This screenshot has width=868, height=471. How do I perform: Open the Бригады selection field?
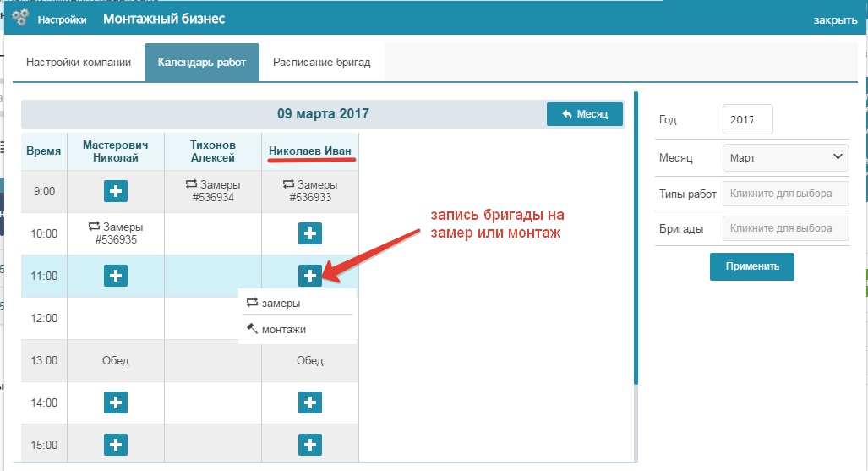[x=785, y=227]
